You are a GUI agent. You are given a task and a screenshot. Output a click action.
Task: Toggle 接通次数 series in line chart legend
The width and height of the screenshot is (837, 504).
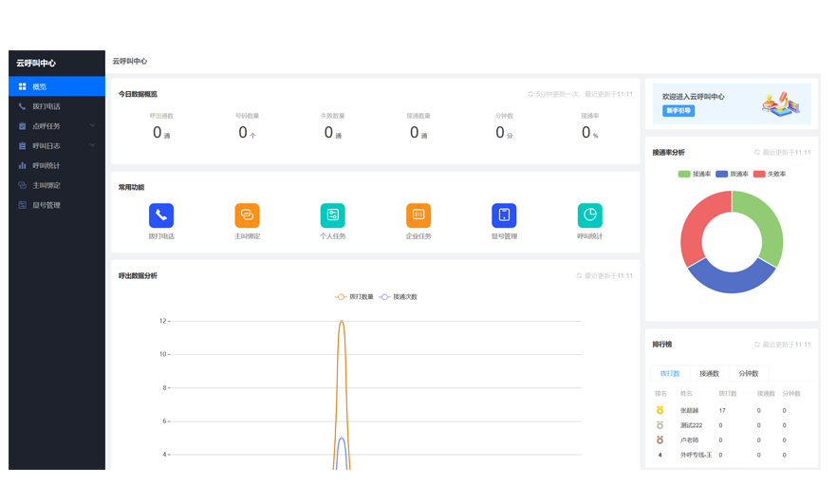pos(399,297)
